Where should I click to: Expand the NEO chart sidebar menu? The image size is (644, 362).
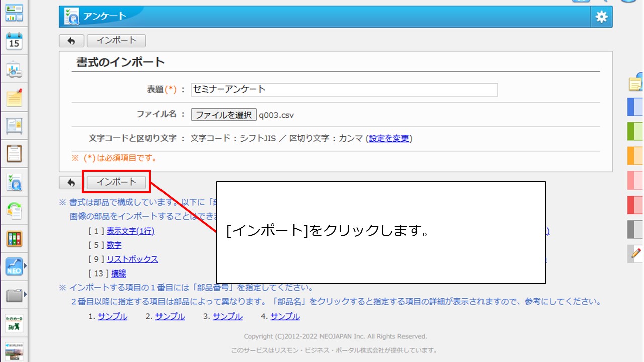click(14, 266)
